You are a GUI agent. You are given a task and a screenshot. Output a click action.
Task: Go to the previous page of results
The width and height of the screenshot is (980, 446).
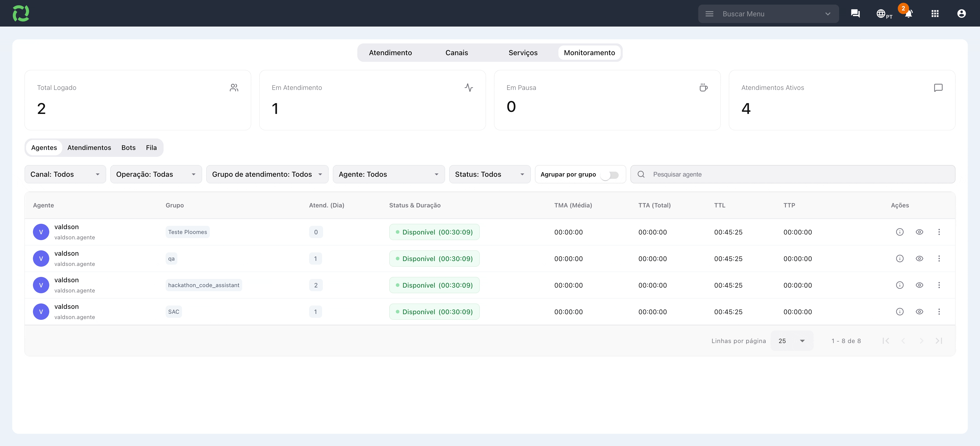pos(903,341)
